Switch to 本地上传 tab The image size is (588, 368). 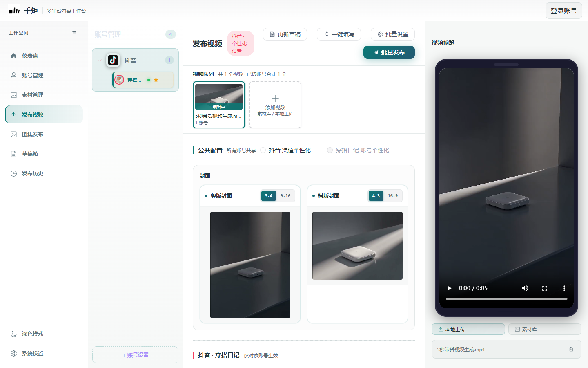(468, 329)
